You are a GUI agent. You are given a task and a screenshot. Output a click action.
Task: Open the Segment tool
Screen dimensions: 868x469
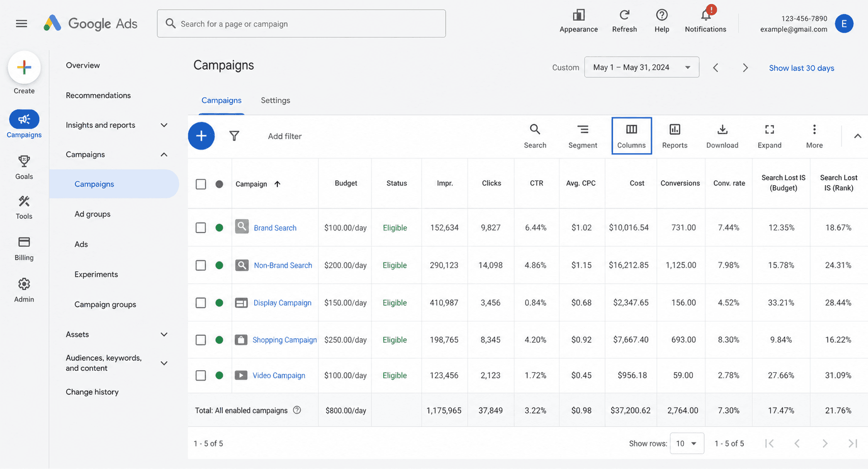click(x=583, y=136)
